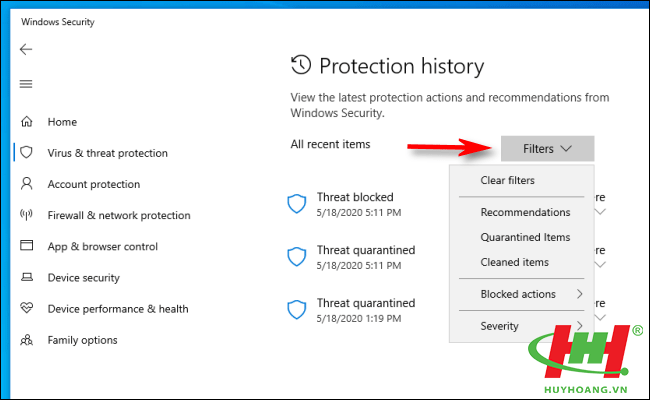Screen dimensions: 650x400
Task: Click the Account protection person icon
Action: [x=27, y=184]
